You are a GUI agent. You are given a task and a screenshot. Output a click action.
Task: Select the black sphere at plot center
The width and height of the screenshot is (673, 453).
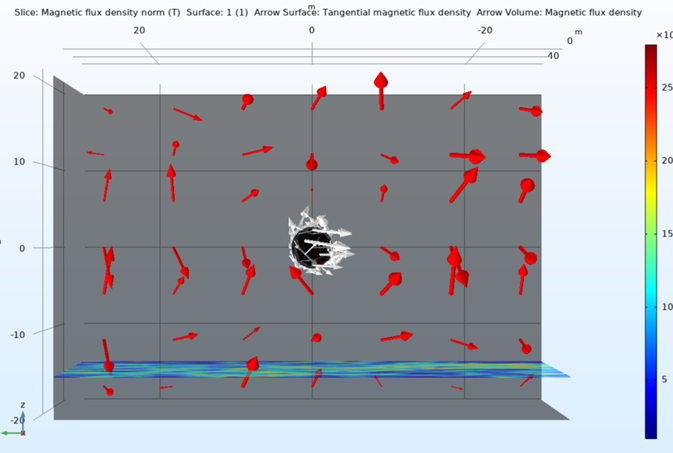[x=309, y=246]
